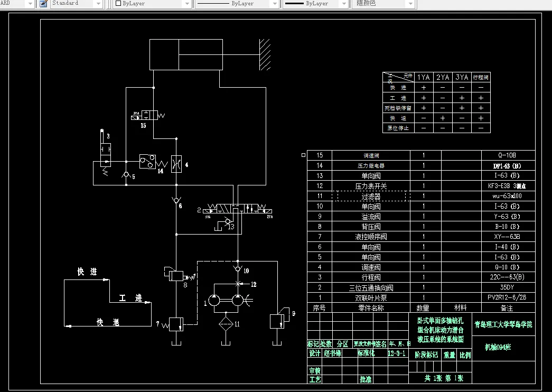552x392 pixels.
Task: Click the 双联叶片泵 entry
Action: [x=371, y=298]
